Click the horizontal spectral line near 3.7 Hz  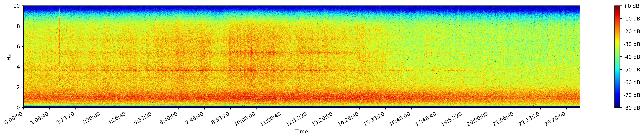[x=175, y=70]
